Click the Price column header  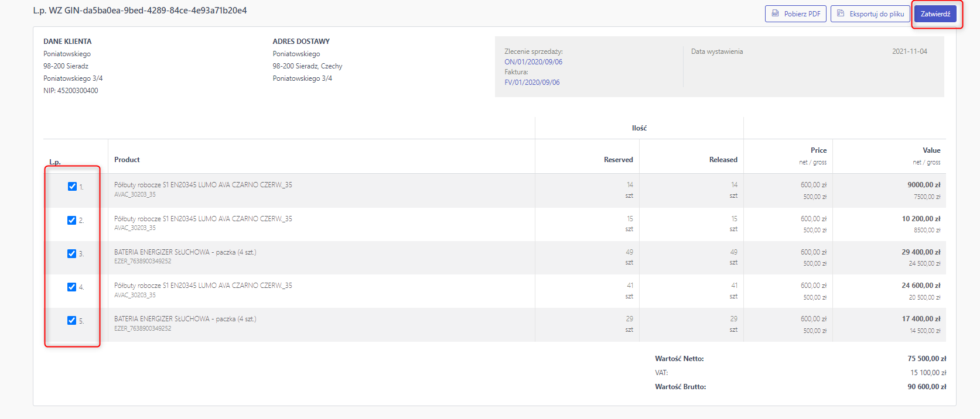(x=819, y=150)
